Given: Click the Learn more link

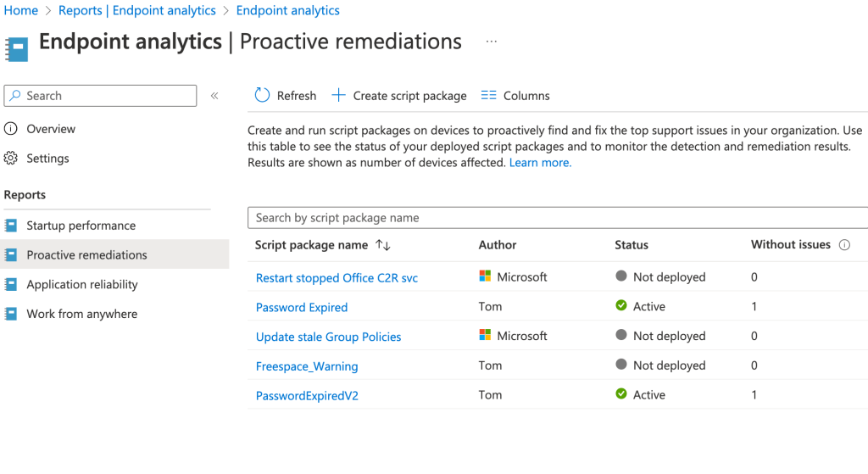Looking at the screenshot, I should pos(540,163).
